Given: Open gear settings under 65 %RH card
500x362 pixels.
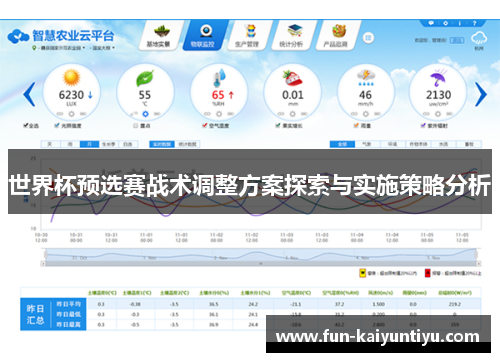Looking at the screenshot, I should (219, 114).
